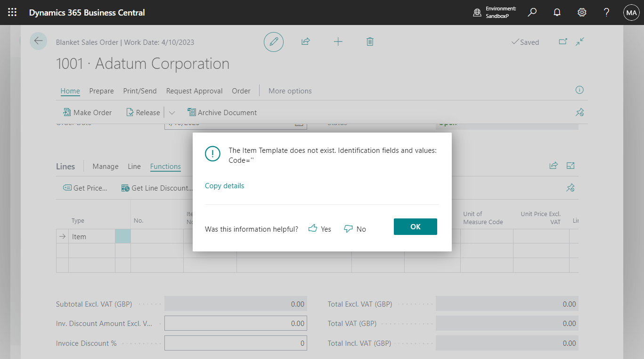
Task: Click thumbs up Yes feedback
Action: click(x=319, y=229)
